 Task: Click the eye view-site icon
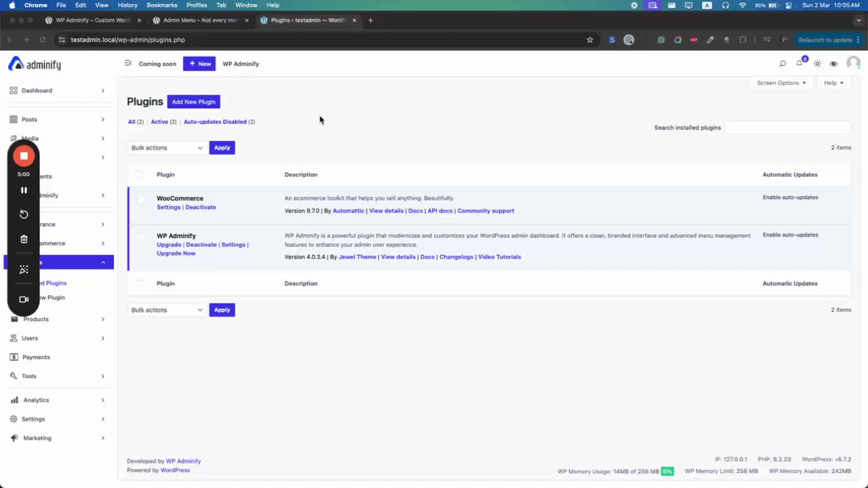pyautogui.click(x=833, y=64)
